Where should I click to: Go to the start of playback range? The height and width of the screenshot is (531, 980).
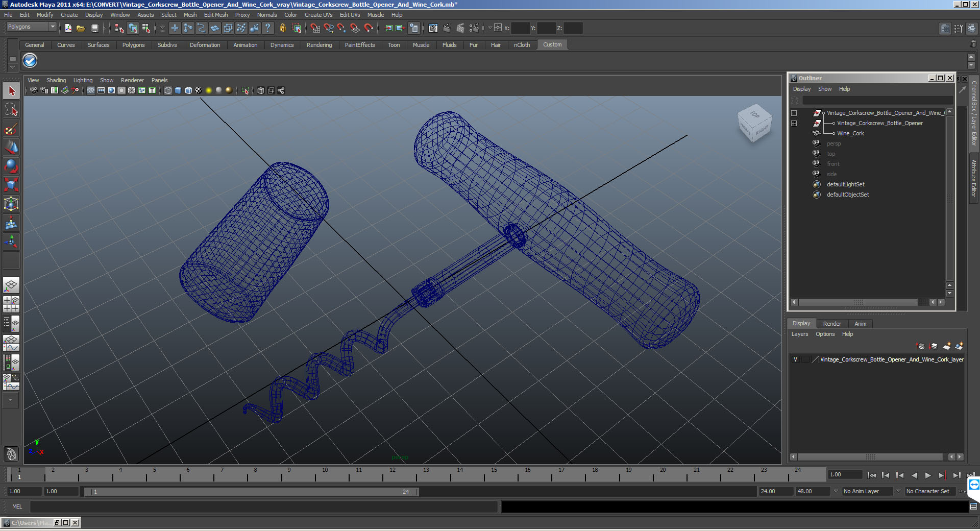871,475
